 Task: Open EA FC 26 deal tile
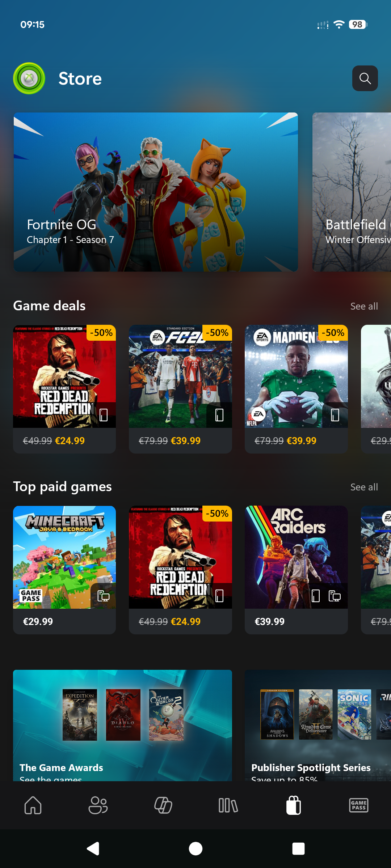coord(180,389)
